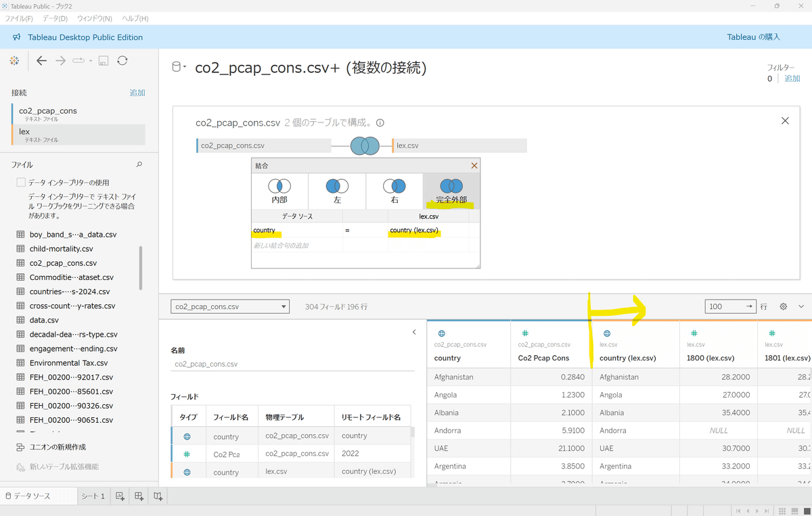Open the ファイル(F) menu
Viewport: 812px width, 516px height.
tap(19, 18)
